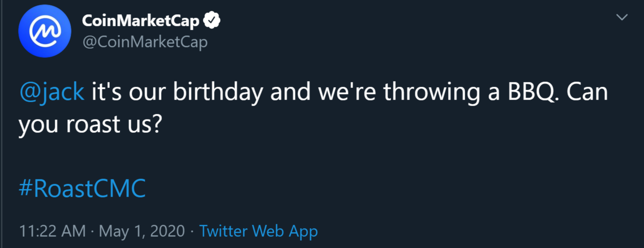The image size is (644, 248).
Task: Click the blank area beside the @CoinMarketCap handle
Action: click(345, 42)
